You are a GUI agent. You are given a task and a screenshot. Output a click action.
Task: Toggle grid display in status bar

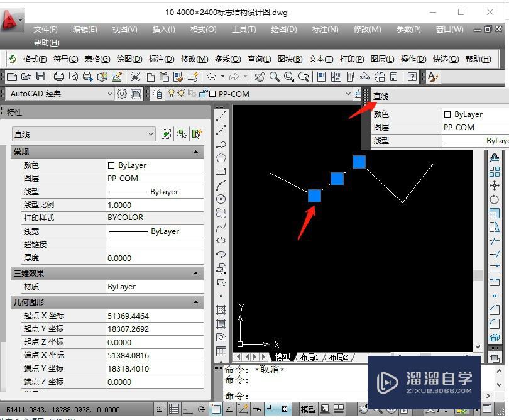tap(174, 409)
